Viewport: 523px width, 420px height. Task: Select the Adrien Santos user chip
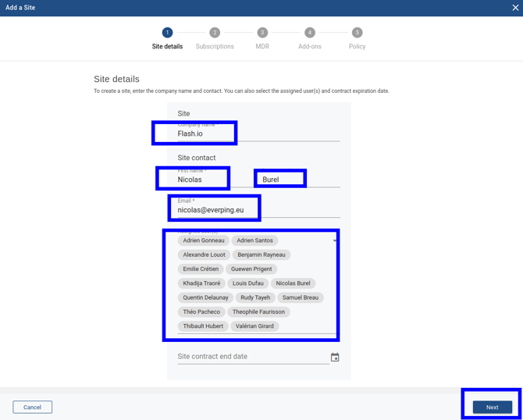(254, 240)
